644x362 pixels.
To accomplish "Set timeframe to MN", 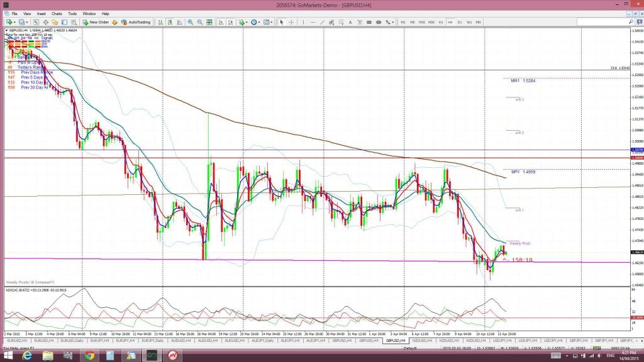I will (479, 22).
